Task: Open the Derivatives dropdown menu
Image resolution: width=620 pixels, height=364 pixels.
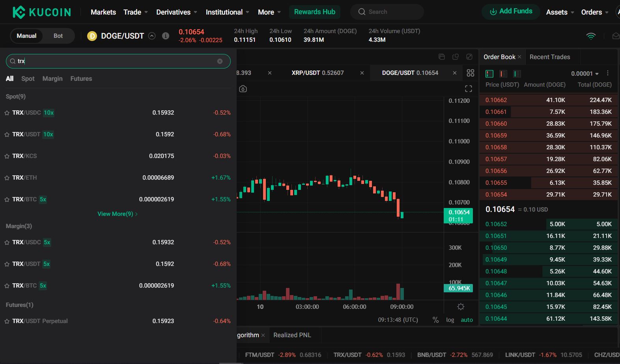Action: coord(177,12)
